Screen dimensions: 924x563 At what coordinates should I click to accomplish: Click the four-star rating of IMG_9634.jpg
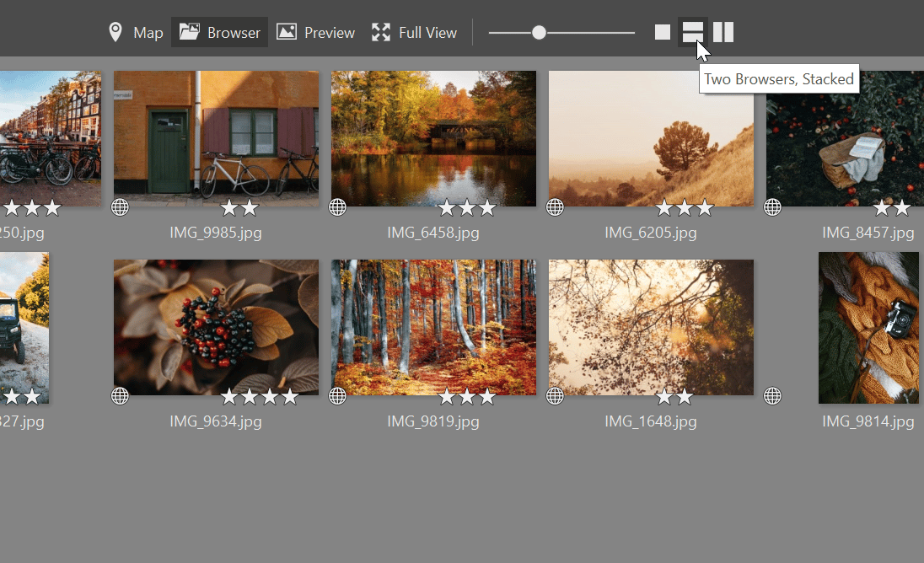(x=260, y=397)
